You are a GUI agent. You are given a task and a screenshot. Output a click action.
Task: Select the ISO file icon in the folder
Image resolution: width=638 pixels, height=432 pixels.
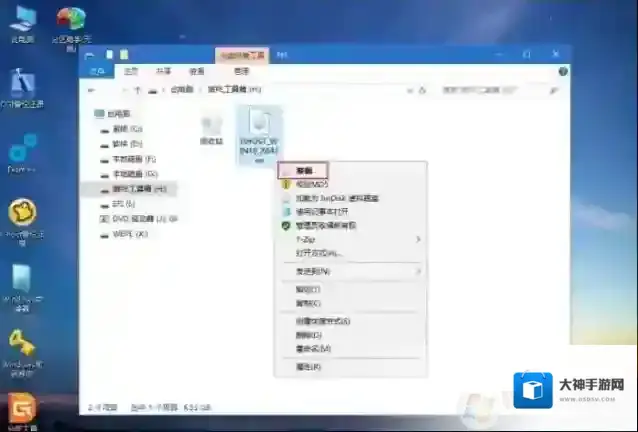[x=259, y=126]
